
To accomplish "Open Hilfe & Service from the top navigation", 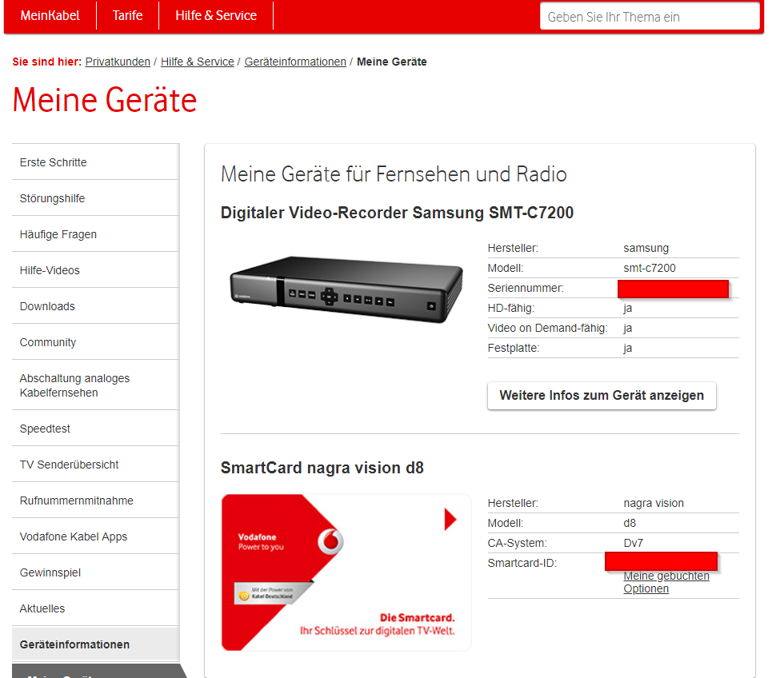I will tap(216, 15).
